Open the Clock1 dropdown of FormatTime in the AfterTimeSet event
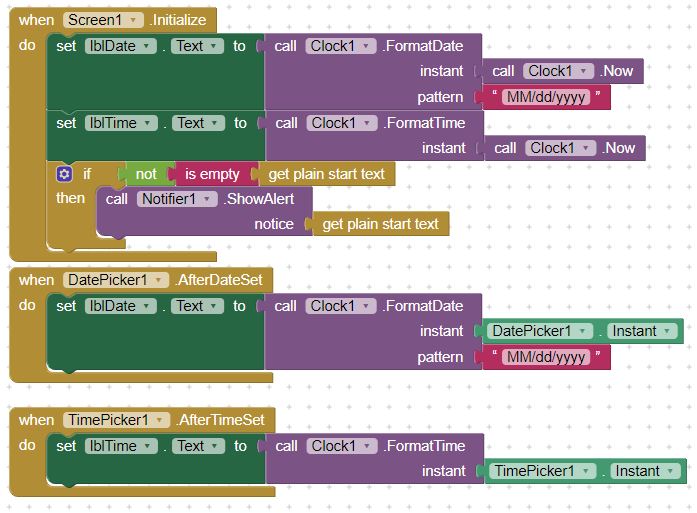 tap(368, 446)
